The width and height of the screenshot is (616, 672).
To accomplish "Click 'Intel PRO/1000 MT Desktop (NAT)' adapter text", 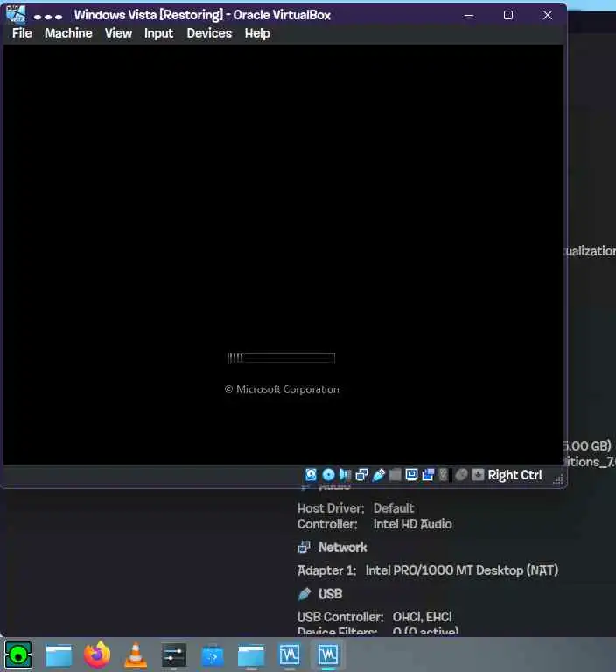I will [462, 570].
